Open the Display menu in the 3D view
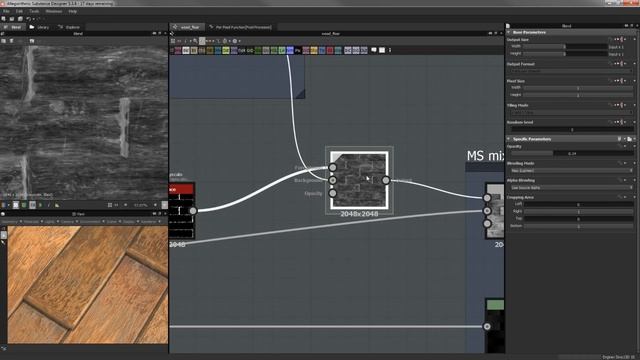The height and width of the screenshot is (360, 640). (130, 221)
